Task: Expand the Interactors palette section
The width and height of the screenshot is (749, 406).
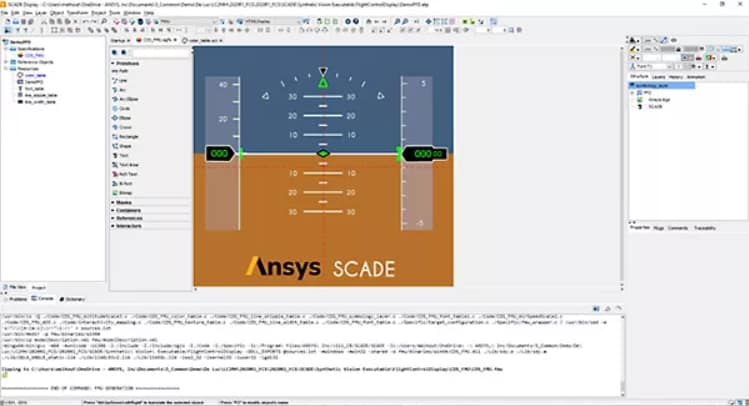Action: coord(113,225)
